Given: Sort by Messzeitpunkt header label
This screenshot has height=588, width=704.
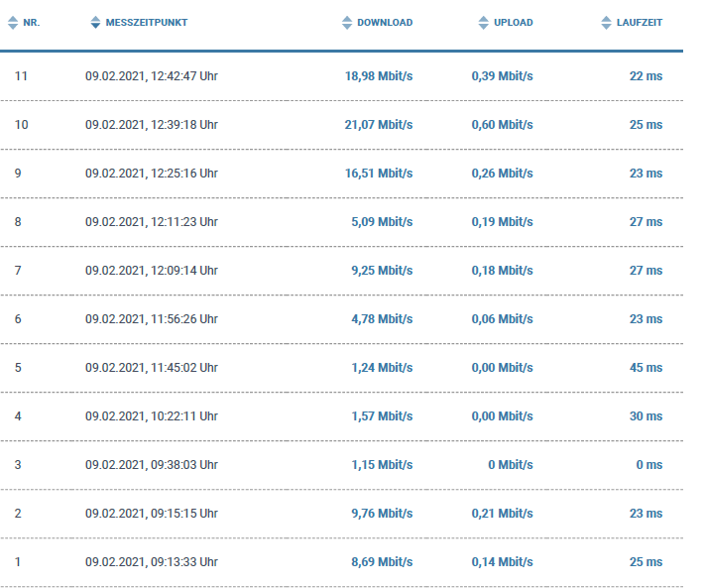Looking at the screenshot, I should (147, 22).
